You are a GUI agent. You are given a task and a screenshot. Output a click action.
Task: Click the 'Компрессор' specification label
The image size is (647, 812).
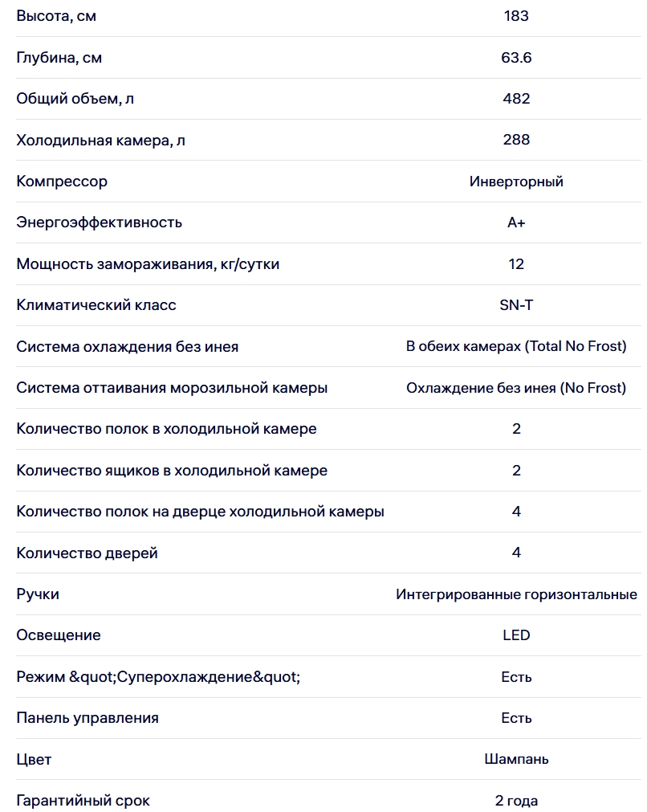tap(62, 182)
